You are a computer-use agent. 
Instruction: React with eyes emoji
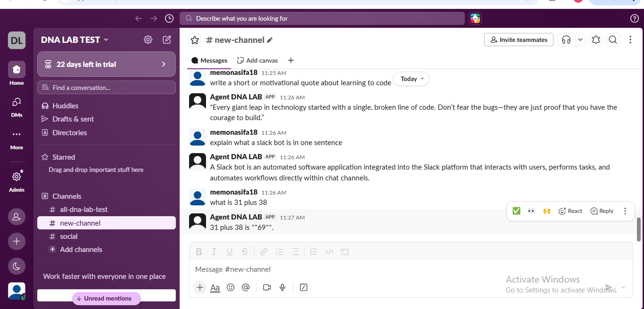pos(531,211)
